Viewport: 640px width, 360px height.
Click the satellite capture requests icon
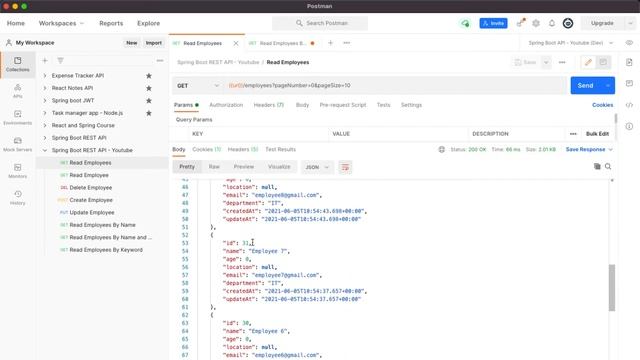(520, 23)
